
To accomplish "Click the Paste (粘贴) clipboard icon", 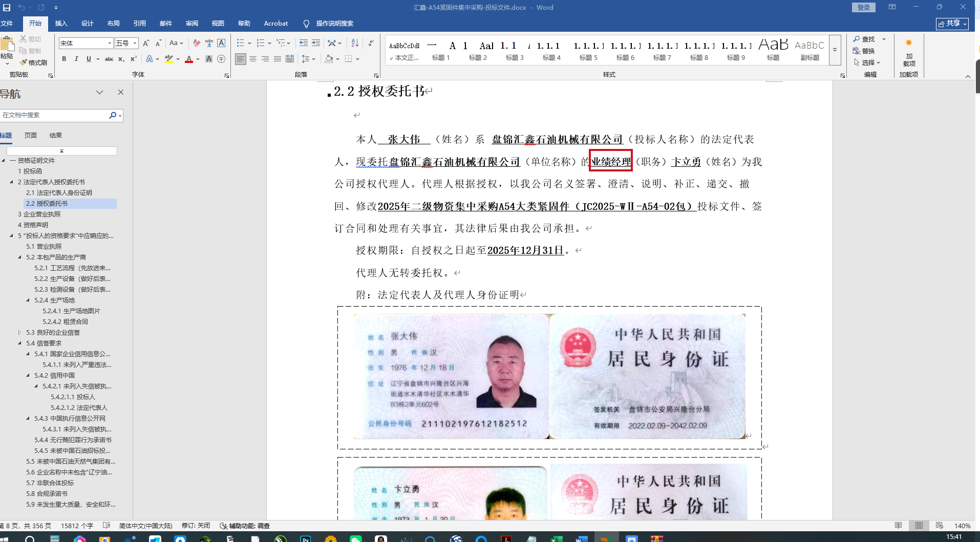I will [7, 45].
